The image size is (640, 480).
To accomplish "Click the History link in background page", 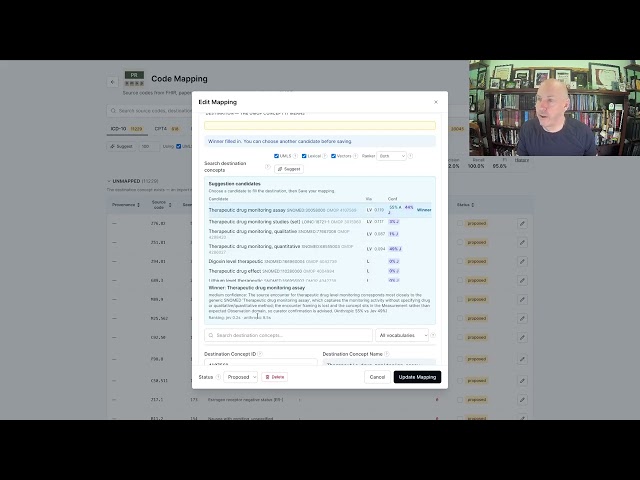I will point(522,160).
